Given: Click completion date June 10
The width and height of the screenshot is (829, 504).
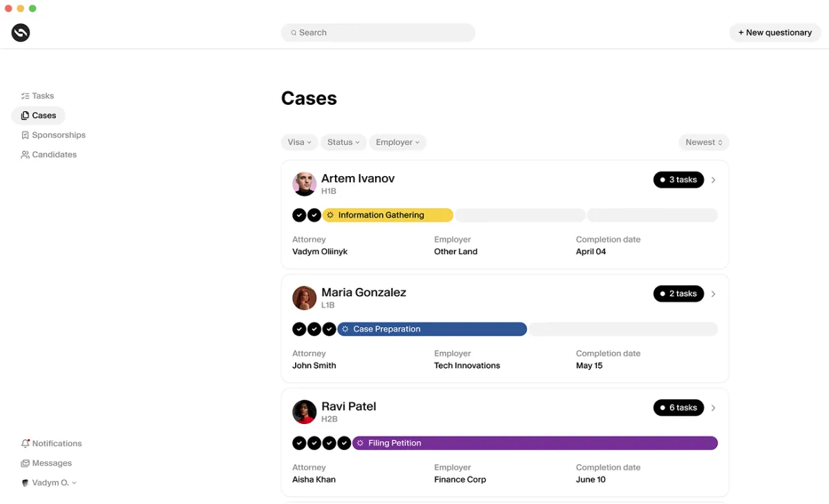Looking at the screenshot, I should click(591, 480).
